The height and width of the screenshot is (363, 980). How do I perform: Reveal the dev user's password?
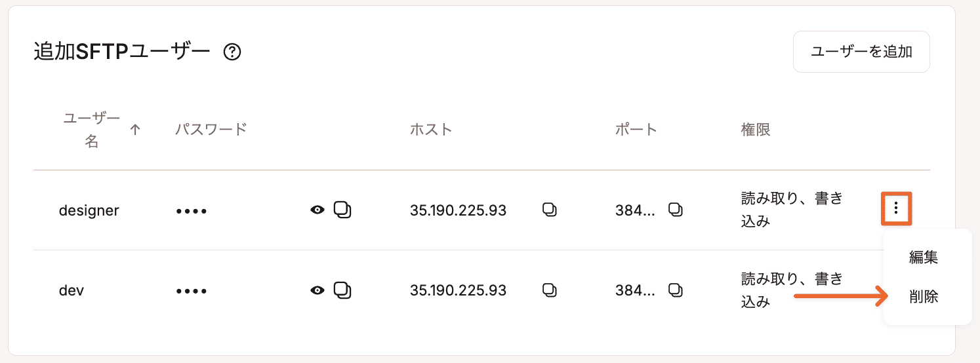(317, 290)
